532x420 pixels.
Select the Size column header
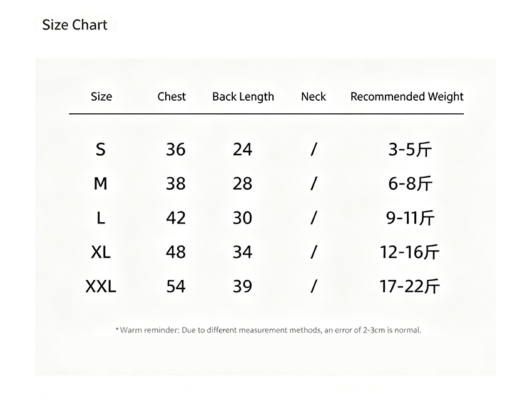(x=101, y=96)
